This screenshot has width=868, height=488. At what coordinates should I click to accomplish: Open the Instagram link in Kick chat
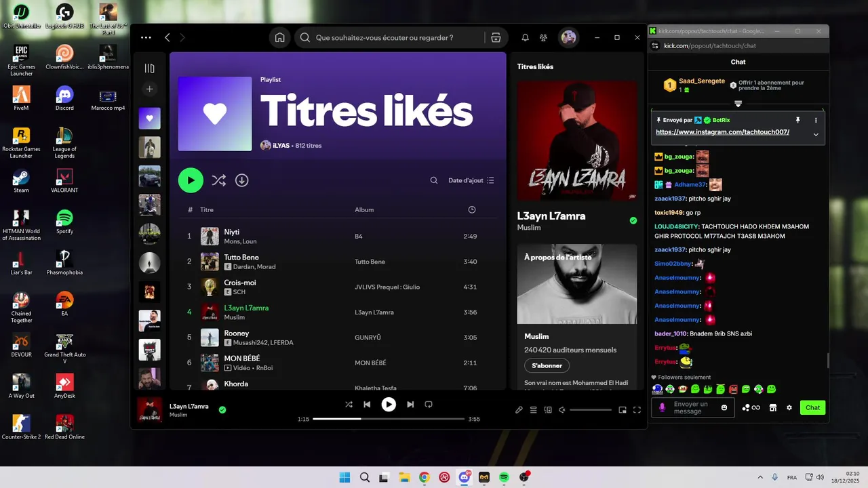[x=722, y=132]
